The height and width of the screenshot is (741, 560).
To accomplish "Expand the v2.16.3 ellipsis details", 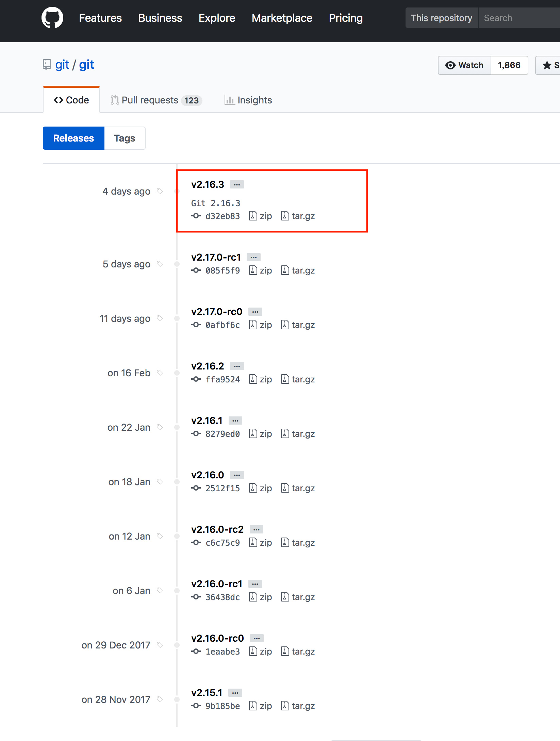I will [237, 184].
